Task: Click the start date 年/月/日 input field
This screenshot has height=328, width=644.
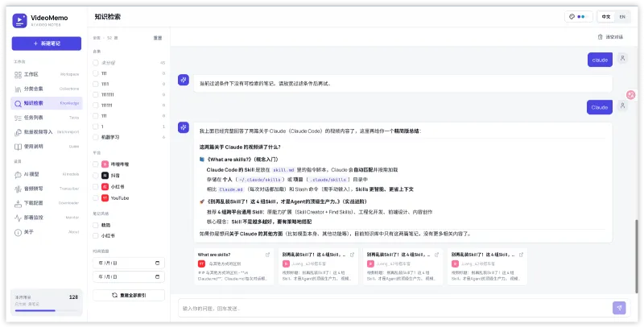Action: coord(129,263)
